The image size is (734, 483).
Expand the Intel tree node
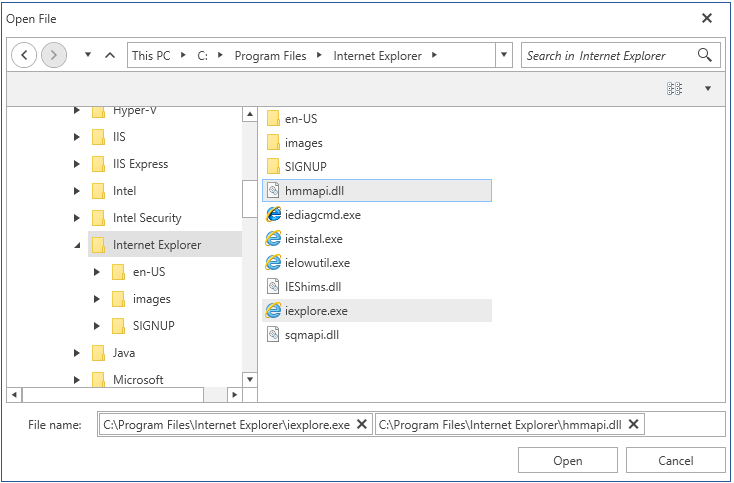(77, 191)
